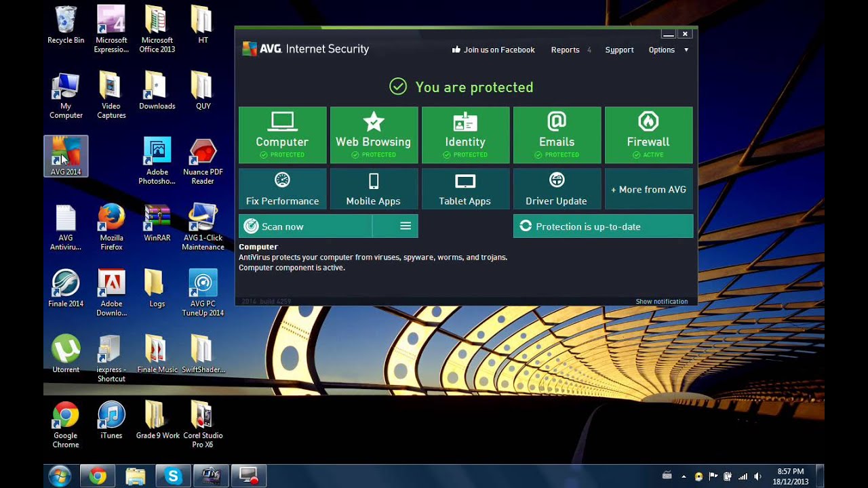Select the iTunes desktop shortcut
Viewport: 868px width, 488px height.
pos(111,420)
